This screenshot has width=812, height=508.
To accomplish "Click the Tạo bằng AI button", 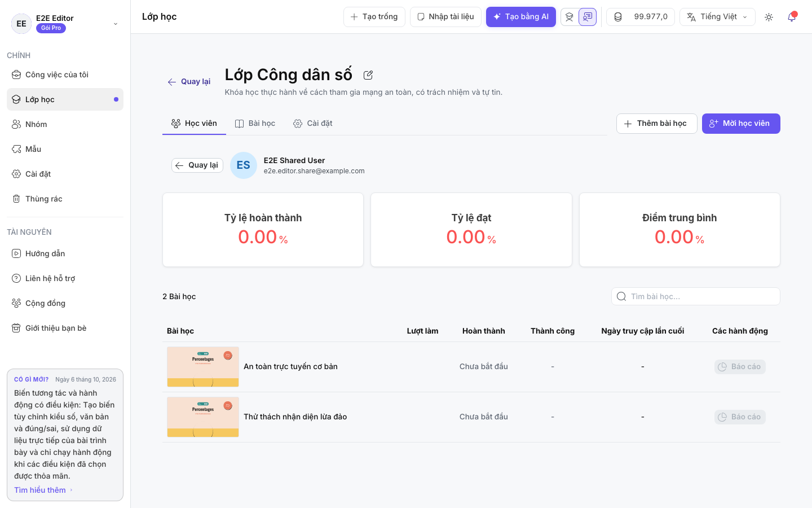I will [521, 17].
